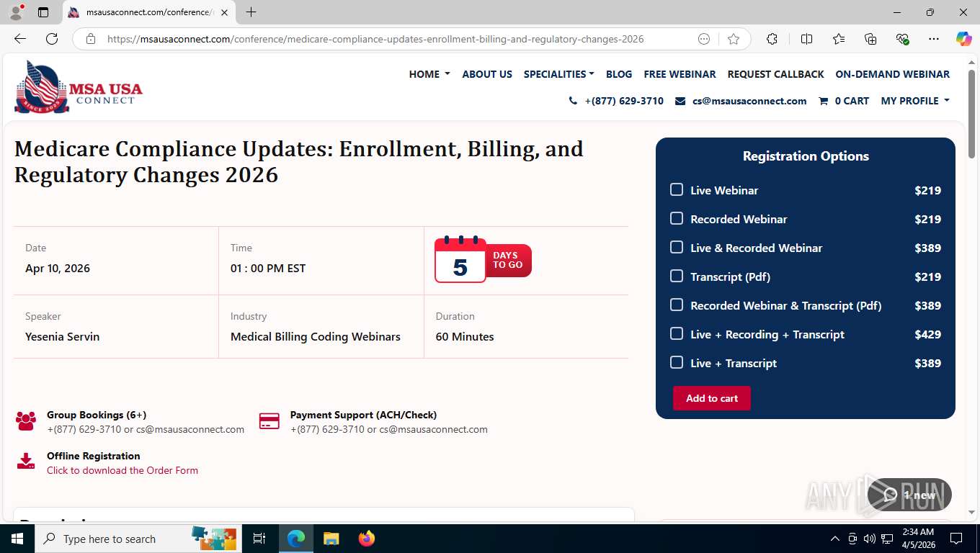980x553 pixels.
Task: Check the Live & Recorded Webinar option
Action: point(677,247)
